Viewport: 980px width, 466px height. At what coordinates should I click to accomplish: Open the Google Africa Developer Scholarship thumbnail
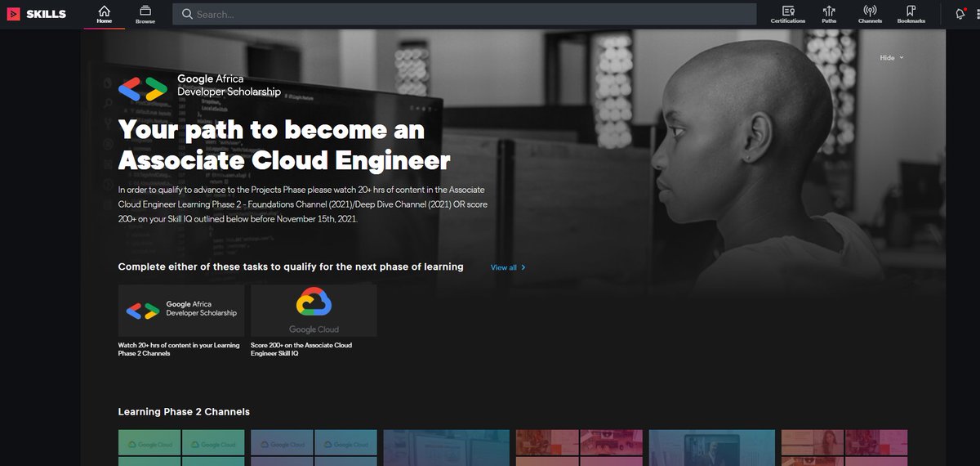pyautogui.click(x=181, y=311)
